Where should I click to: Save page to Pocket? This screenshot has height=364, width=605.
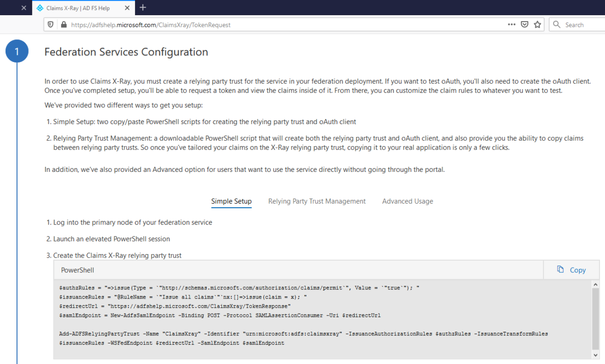coord(524,25)
